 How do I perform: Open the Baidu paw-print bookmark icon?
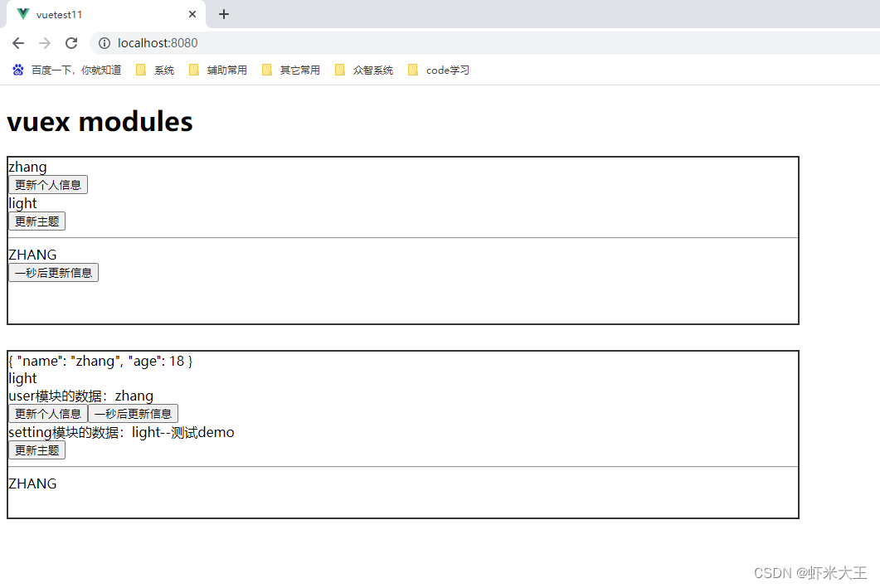point(18,70)
